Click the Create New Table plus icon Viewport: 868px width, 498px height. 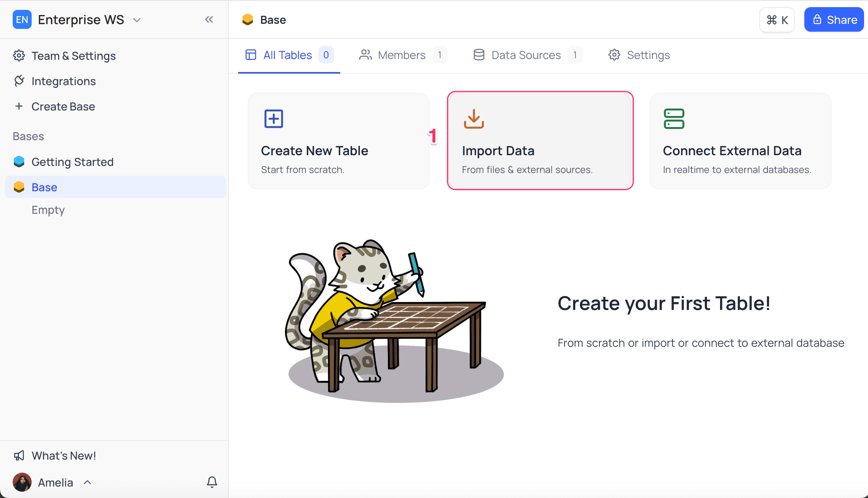tap(273, 119)
